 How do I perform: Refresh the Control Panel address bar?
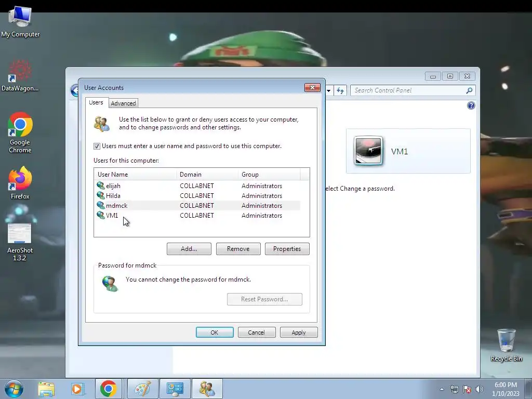click(x=340, y=90)
